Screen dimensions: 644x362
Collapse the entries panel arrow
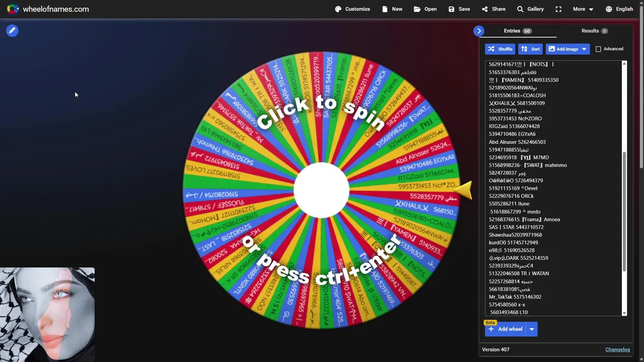(479, 31)
